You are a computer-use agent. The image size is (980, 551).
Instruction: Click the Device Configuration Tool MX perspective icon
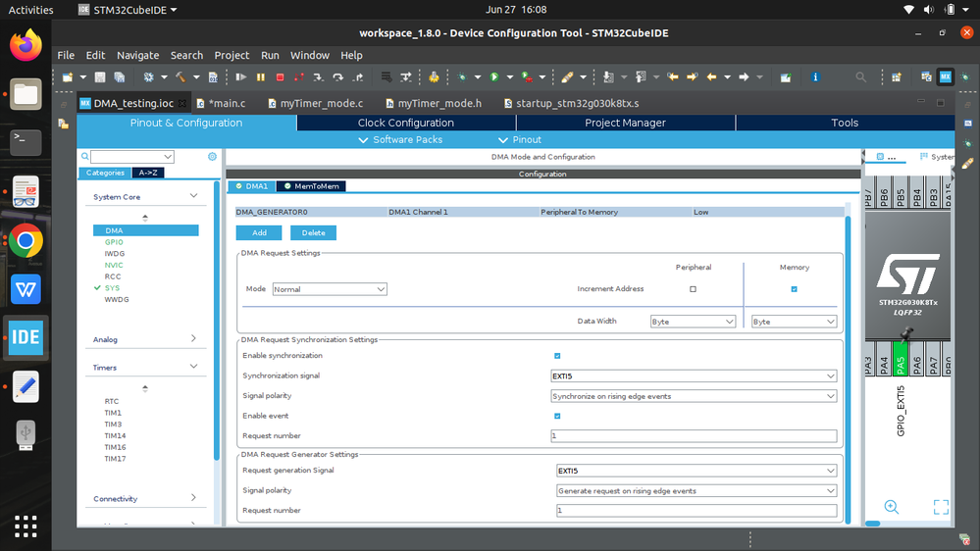click(x=945, y=76)
